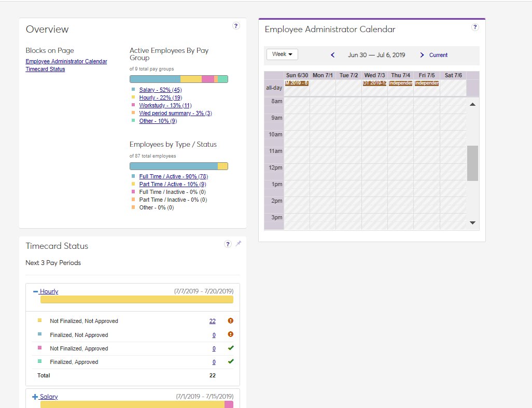
Task: Open Salary - 52% (45) pay group
Action: click(160, 90)
